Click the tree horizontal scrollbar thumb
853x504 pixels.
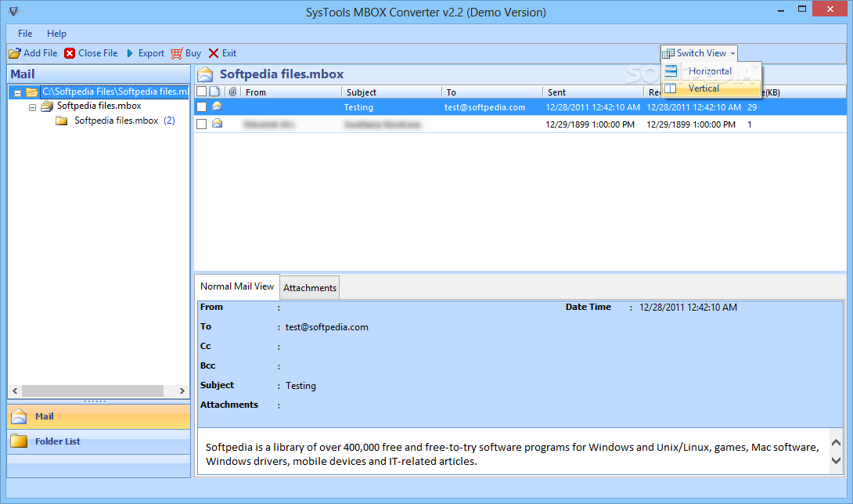tap(92, 391)
